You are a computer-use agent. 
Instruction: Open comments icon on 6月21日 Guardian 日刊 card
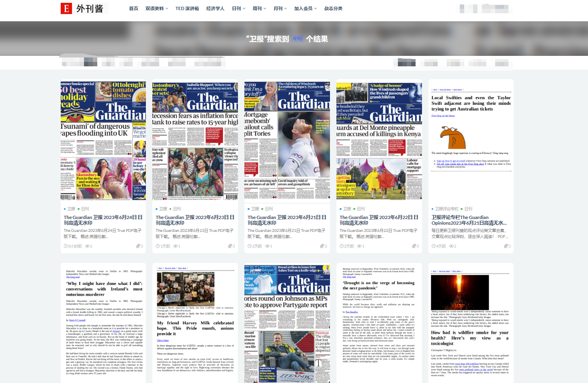pos(322,246)
